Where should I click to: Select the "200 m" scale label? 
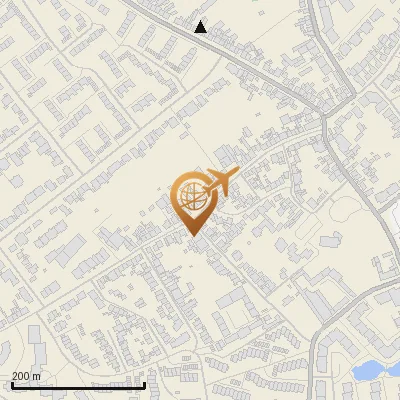point(26,376)
